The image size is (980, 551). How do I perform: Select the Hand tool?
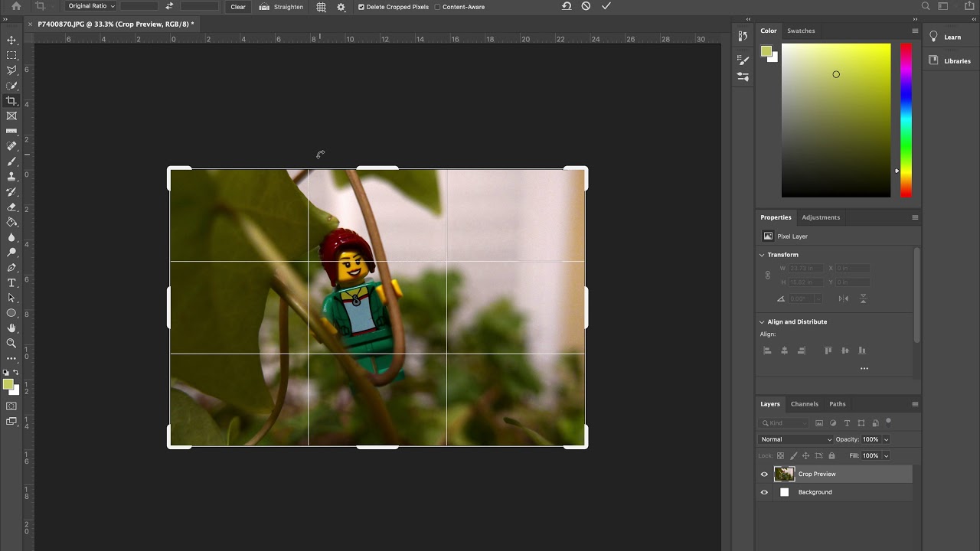(x=11, y=328)
